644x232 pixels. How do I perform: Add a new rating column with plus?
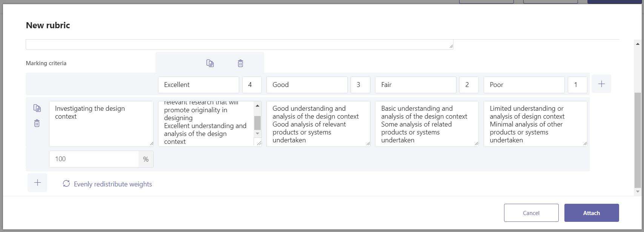(x=601, y=84)
